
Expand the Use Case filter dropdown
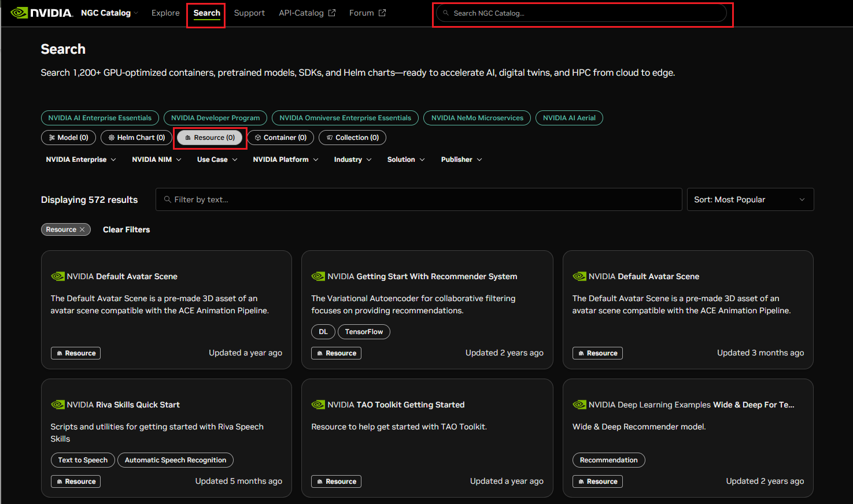click(x=217, y=160)
